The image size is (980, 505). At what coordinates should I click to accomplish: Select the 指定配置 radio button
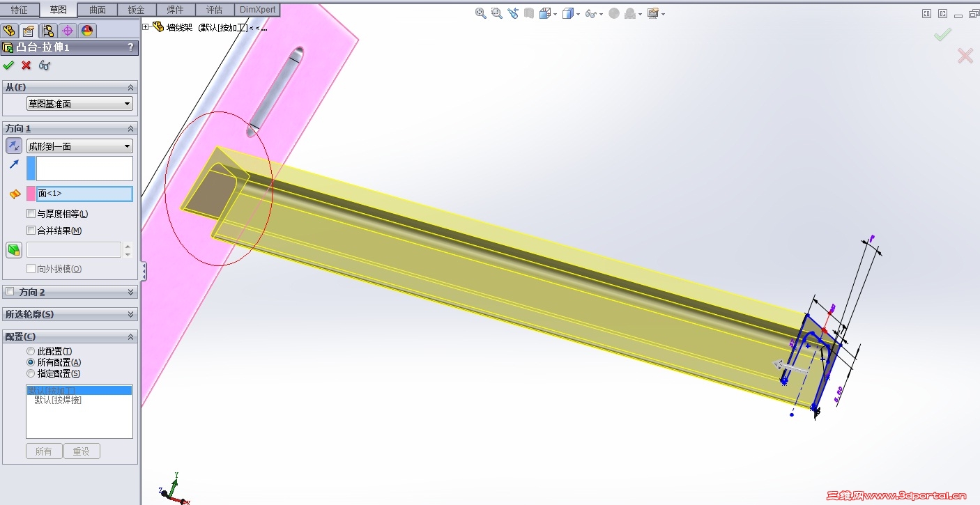[x=31, y=373]
